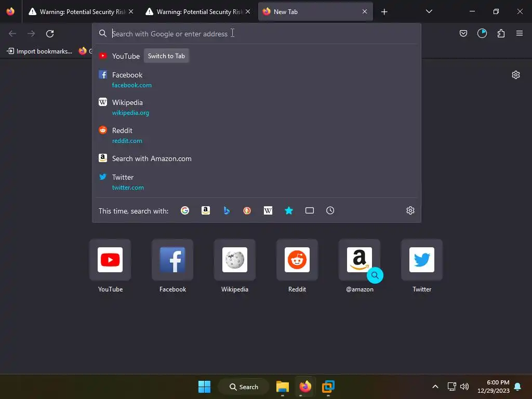Open Firefox account profile icon
Screen dimensions: 532x399
coord(482,33)
